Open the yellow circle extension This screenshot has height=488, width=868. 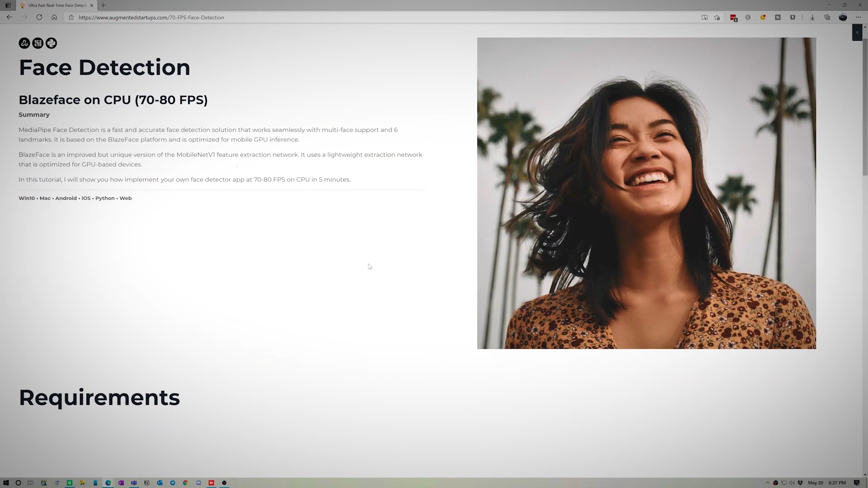pos(763,17)
